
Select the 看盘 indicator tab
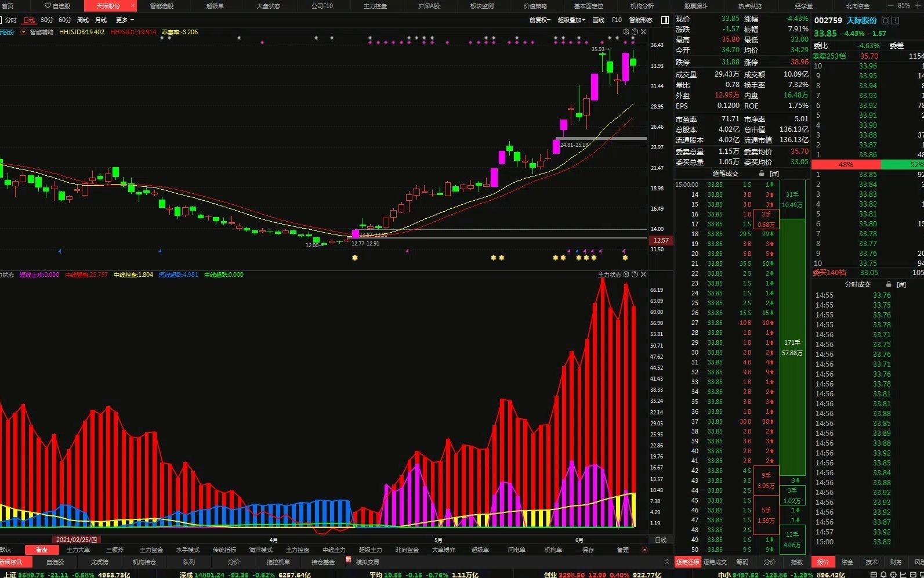(42, 550)
